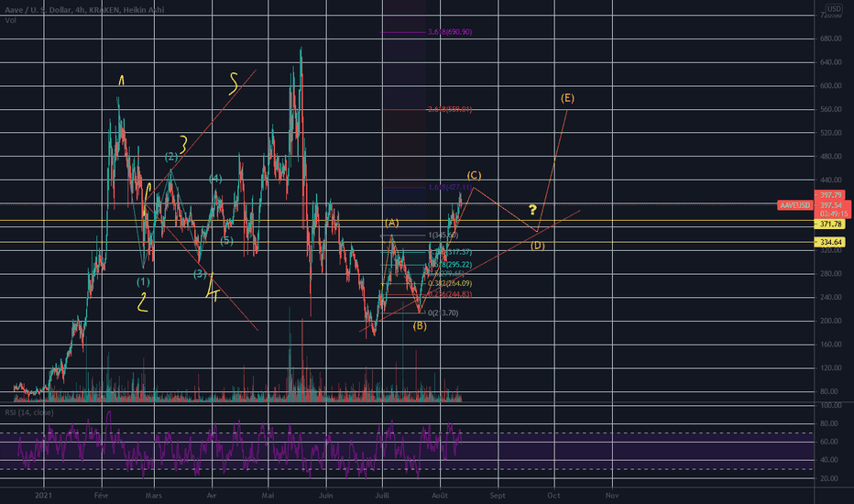
Task: Click the handwritten yellow 5 annotation
Action: 234,83
